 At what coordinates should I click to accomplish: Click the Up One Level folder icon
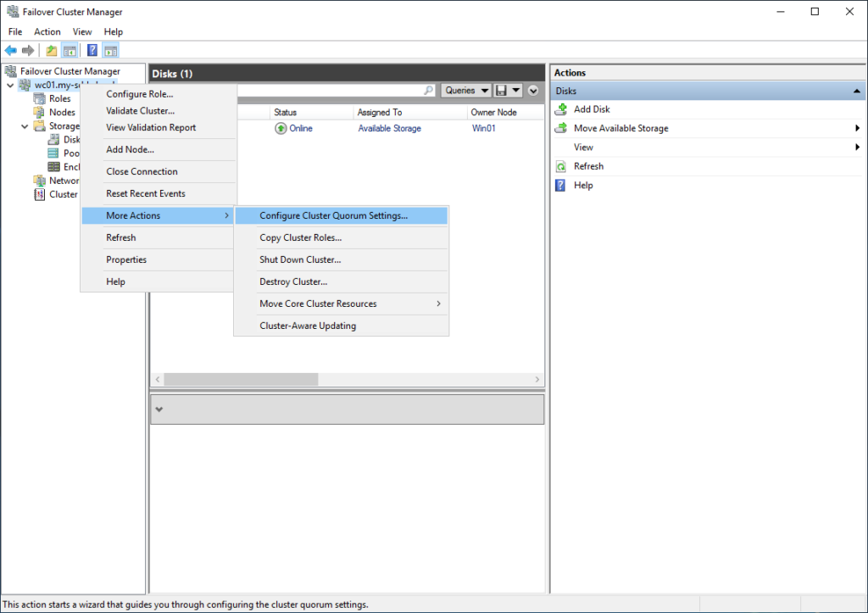tap(52, 51)
